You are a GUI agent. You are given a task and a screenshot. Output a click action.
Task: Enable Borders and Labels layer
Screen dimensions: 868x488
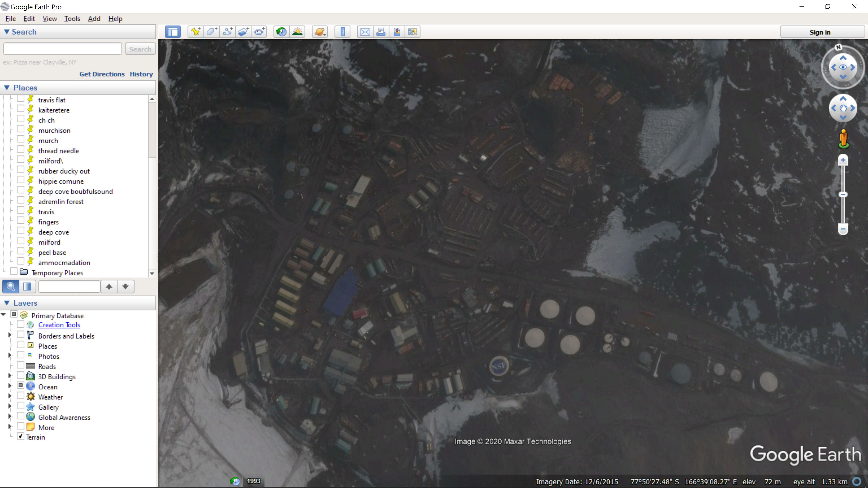point(21,335)
